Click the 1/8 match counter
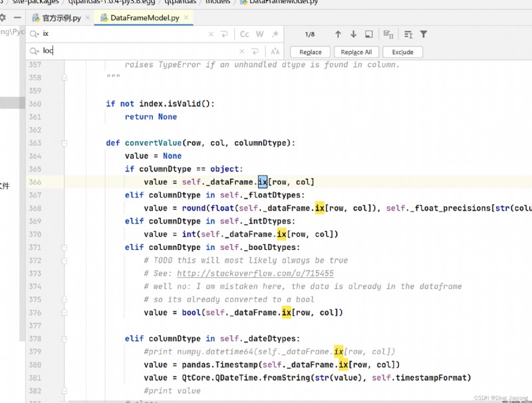Screen dimensions: 532x403 coord(310,35)
